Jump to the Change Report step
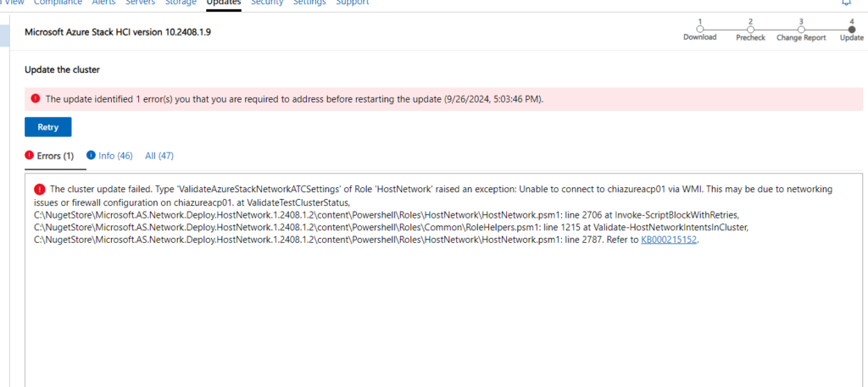 801,28
